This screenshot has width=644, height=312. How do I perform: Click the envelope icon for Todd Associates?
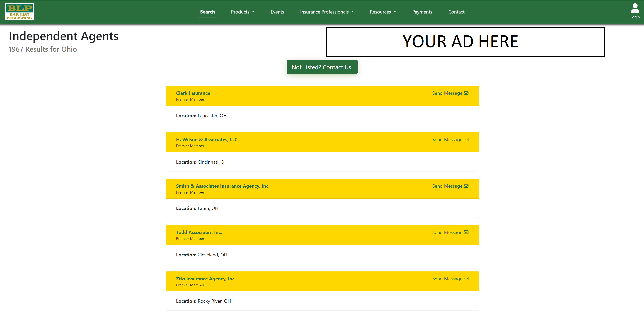coord(466,232)
